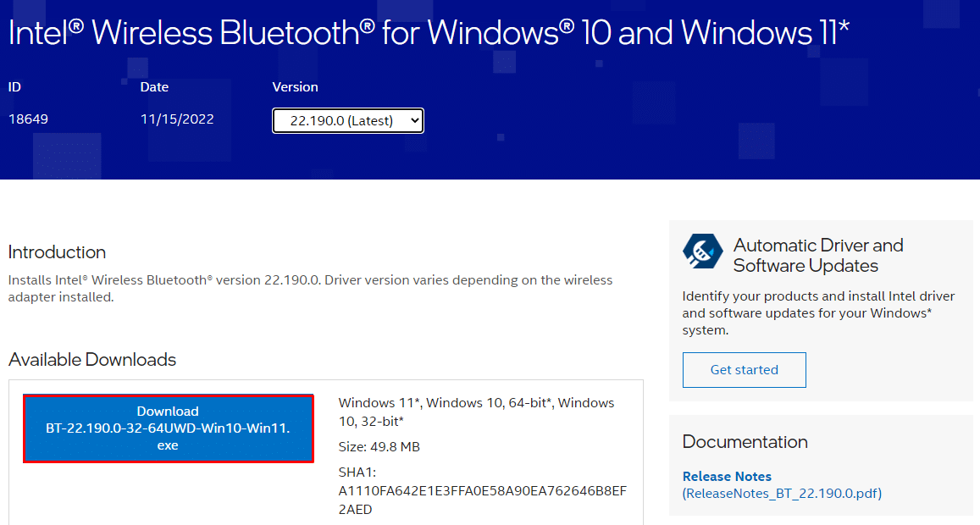Screen dimensions: 980x525
Task: Click the Intel Driver Support Assistant icon
Action: [703, 251]
